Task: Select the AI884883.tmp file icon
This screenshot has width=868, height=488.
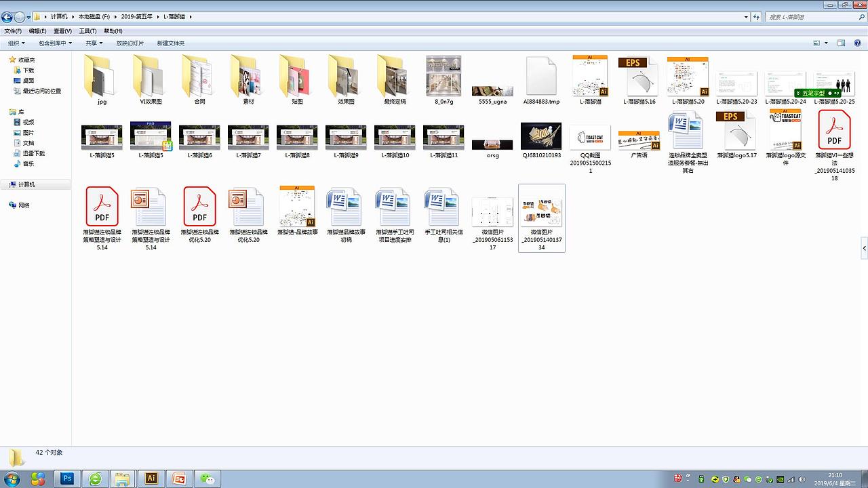Action: coord(541,76)
